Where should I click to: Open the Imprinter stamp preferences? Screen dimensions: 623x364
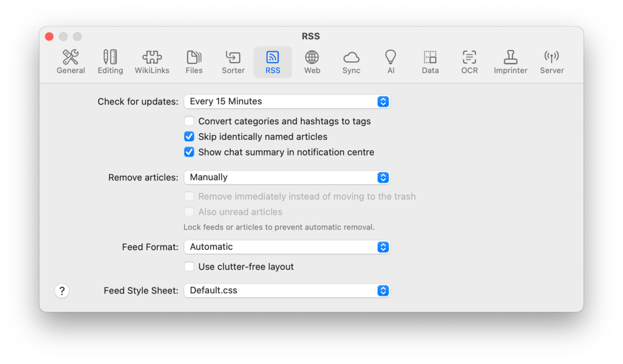point(510,62)
